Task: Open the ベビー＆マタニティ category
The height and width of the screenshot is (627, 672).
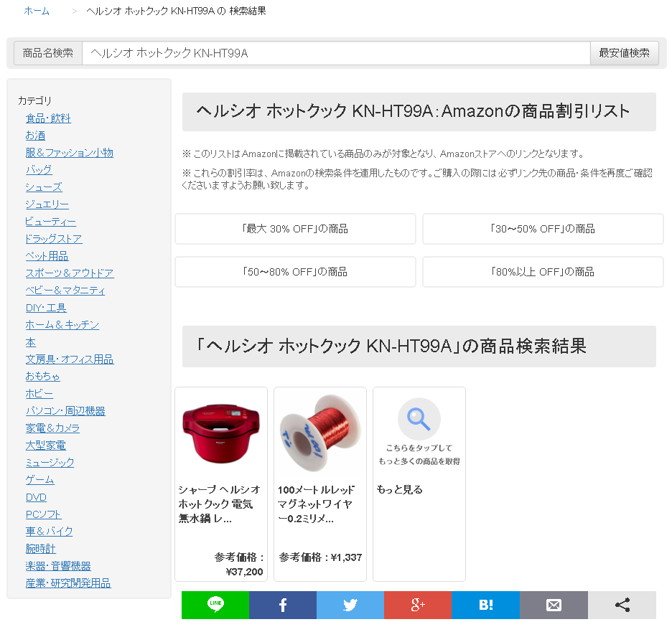Action: (65, 291)
